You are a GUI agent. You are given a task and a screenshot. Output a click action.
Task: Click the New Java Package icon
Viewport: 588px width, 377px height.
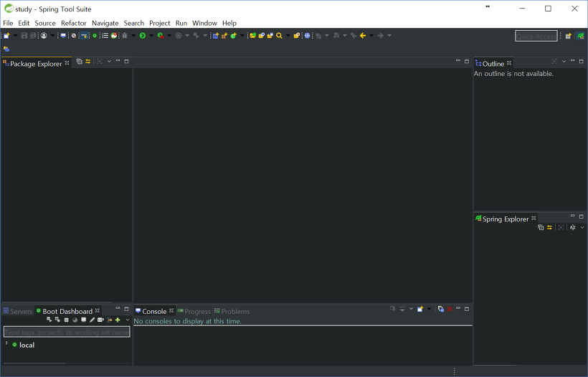[224, 36]
